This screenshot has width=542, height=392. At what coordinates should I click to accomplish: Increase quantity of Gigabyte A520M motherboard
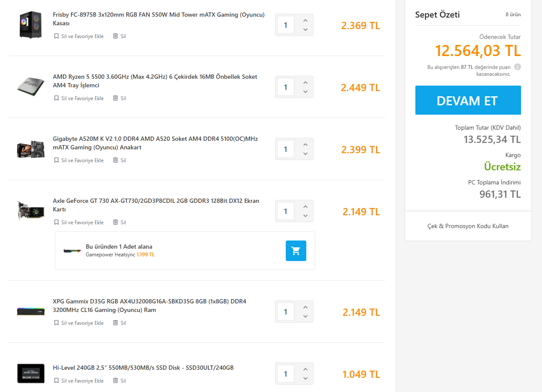(305, 145)
